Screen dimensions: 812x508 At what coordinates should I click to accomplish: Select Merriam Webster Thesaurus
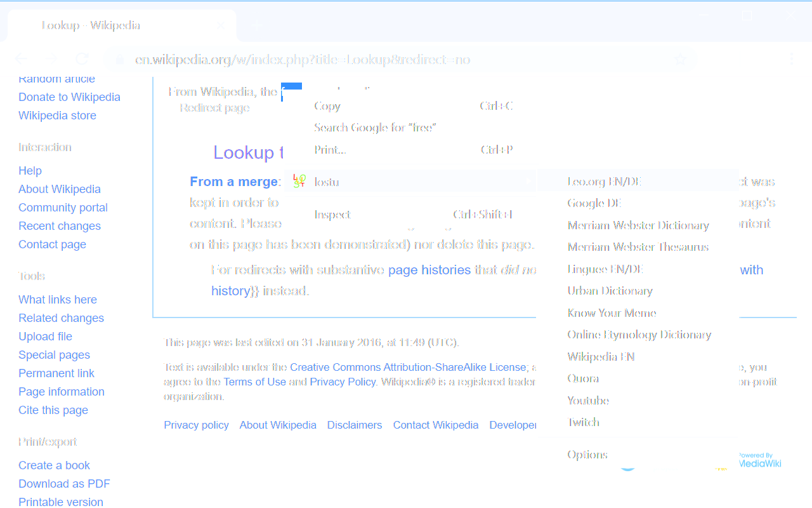tap(638, 247)
